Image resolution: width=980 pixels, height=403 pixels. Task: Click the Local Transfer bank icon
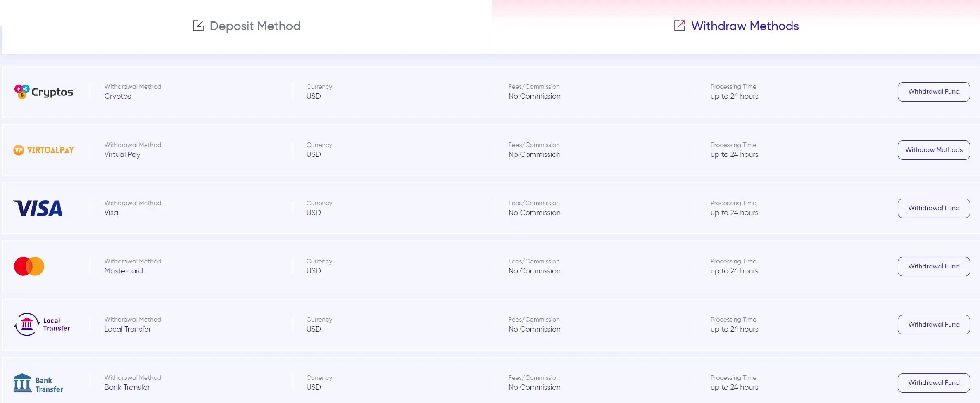click(x=27, y=325)
